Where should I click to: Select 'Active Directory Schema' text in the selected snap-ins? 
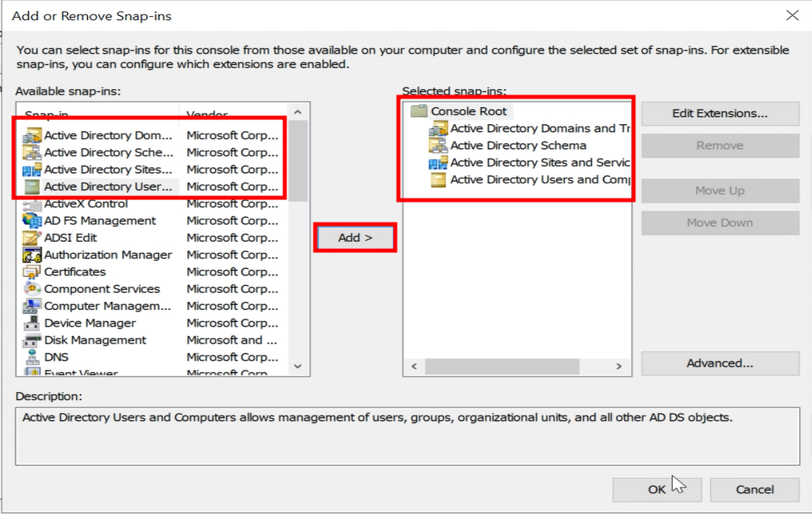pyautogui.click(x=518, y=146)
